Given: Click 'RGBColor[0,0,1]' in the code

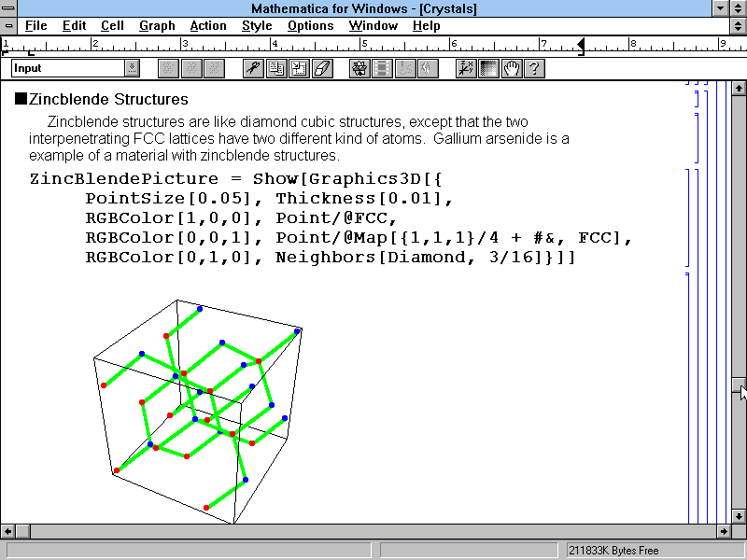Looking at the screenshot, I should 168,238.
